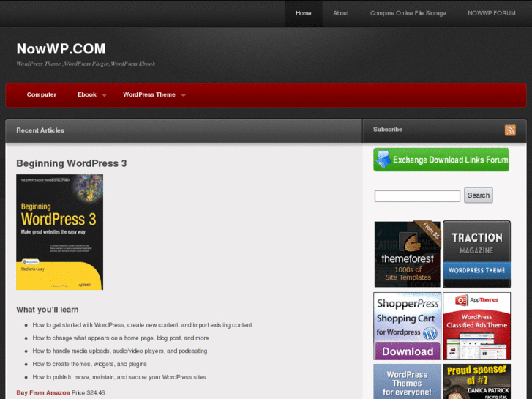
Task: Select the Ebook category
Action: [x=87, y=94]
